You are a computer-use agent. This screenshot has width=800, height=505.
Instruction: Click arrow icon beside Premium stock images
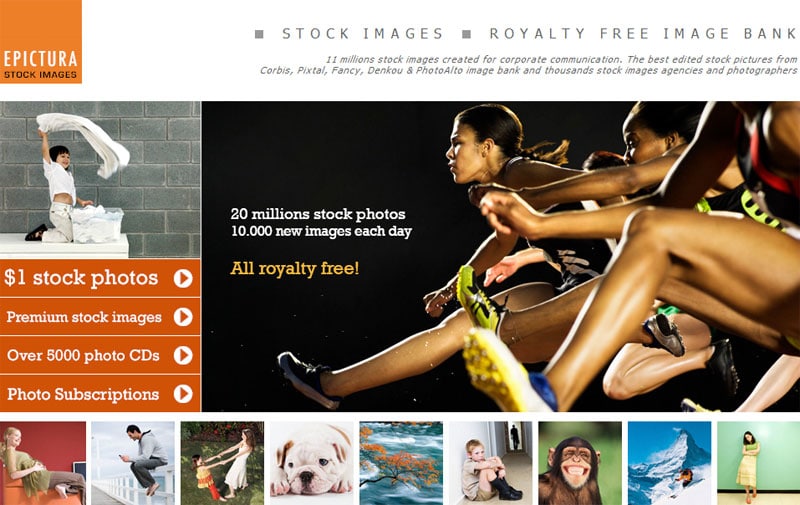point(183,317)
